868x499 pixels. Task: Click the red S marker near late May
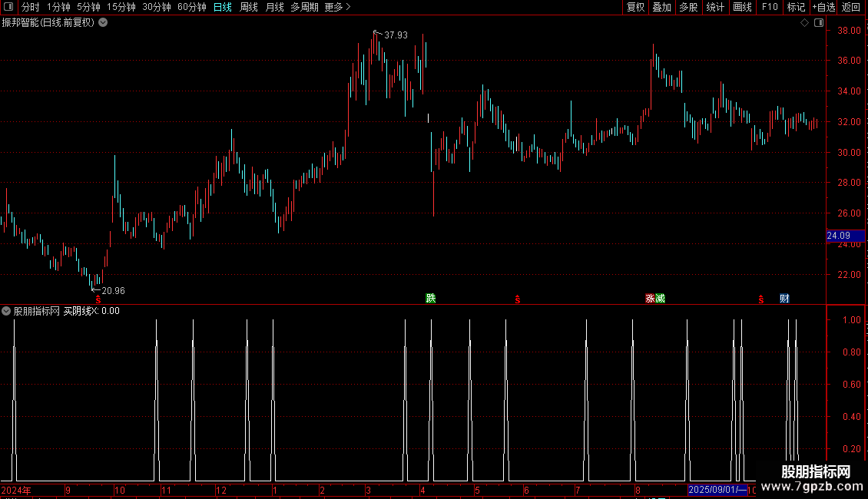(518, 299)
